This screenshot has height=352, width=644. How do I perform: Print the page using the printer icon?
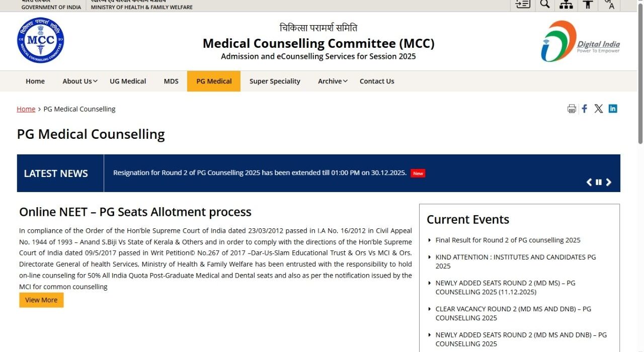571,108
